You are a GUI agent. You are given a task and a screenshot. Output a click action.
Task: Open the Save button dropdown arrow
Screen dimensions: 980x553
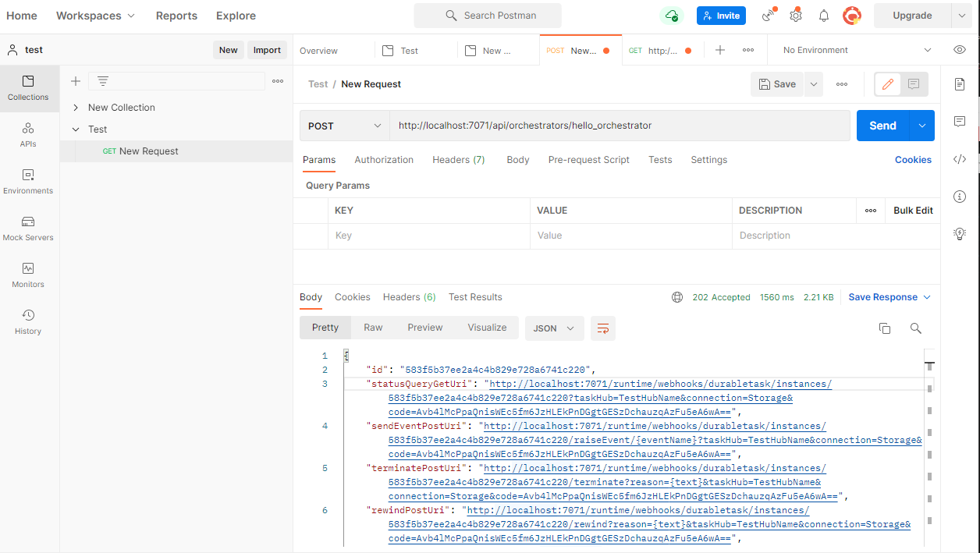814,84
